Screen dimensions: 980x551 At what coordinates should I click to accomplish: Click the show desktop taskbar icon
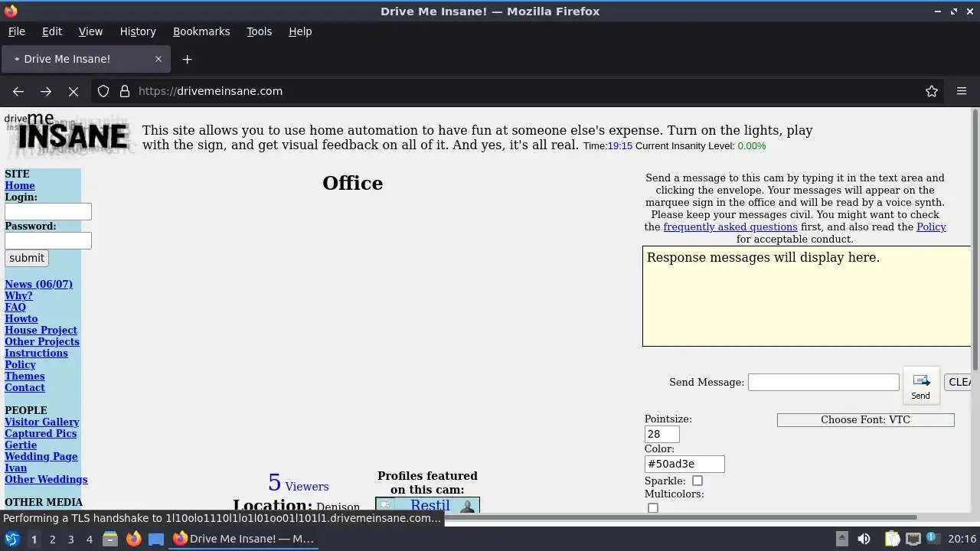[156, 539]
